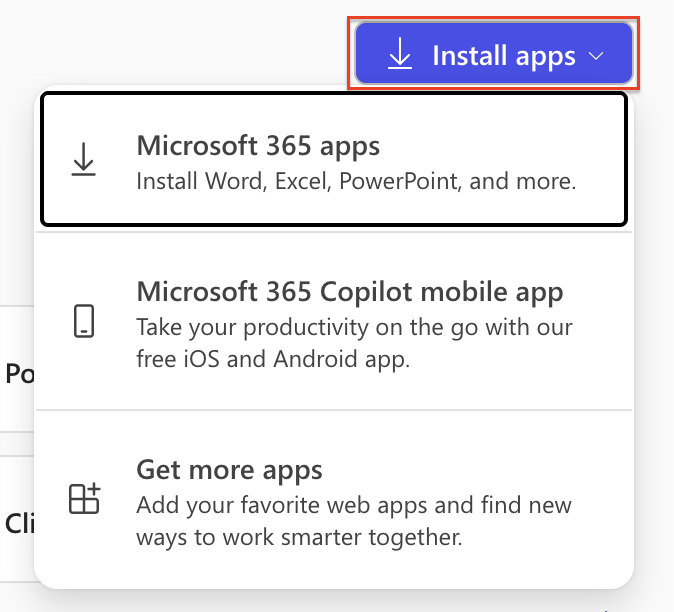Click the mobile phone icon

point(84,321)
